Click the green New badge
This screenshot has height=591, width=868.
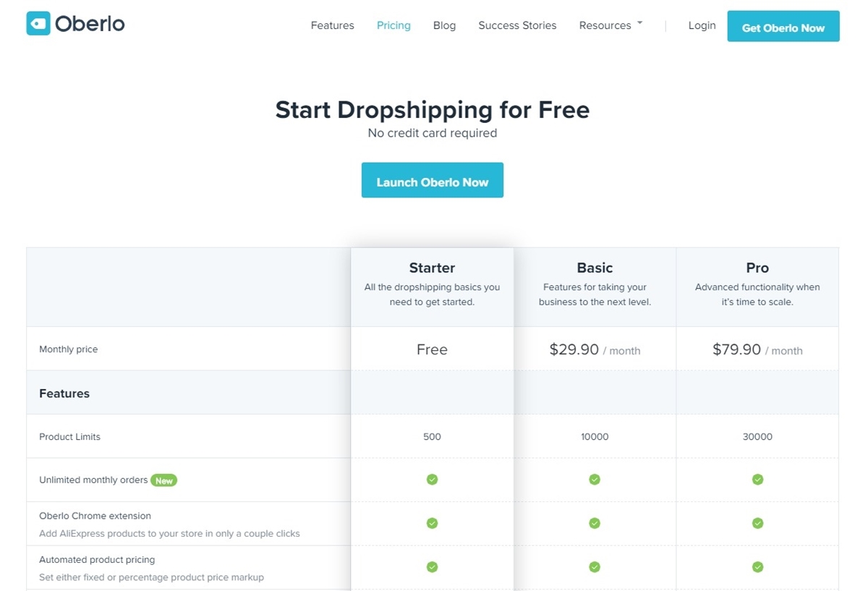pyautogui.click(x=164, y=480)
